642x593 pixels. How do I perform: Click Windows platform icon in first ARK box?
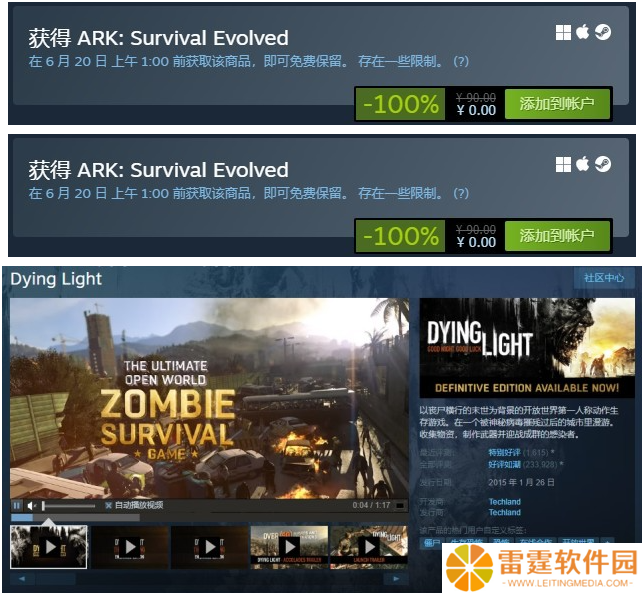pos(563,33)
